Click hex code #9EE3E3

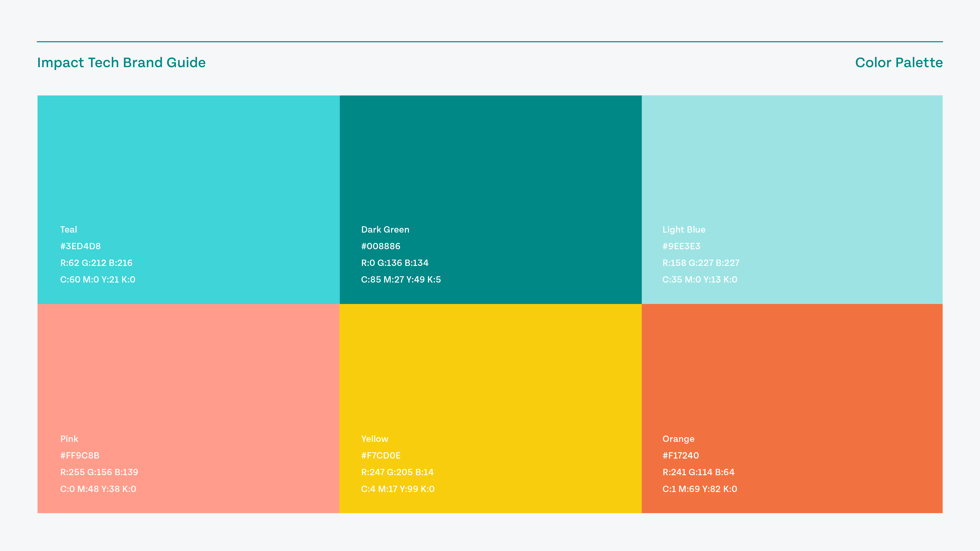point(681,246)
